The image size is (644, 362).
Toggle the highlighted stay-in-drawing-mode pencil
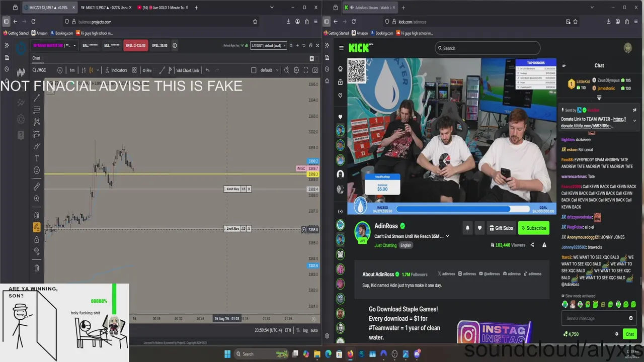tap(37, 227)
